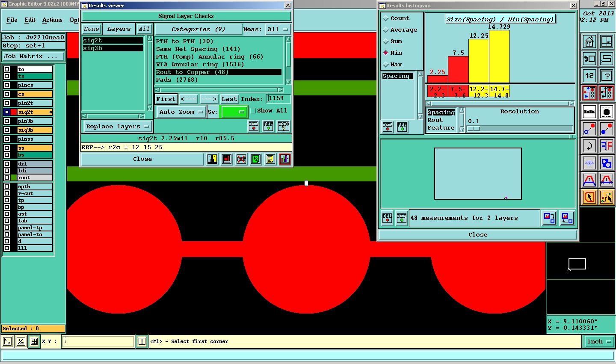
Task: Click the 1:2 scale icon
Action: tap(589, 76)
